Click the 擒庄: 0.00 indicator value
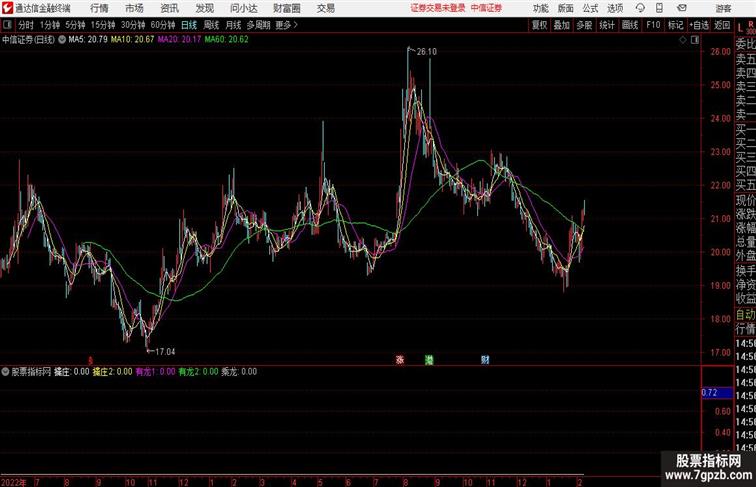 [x=71, y=372]
